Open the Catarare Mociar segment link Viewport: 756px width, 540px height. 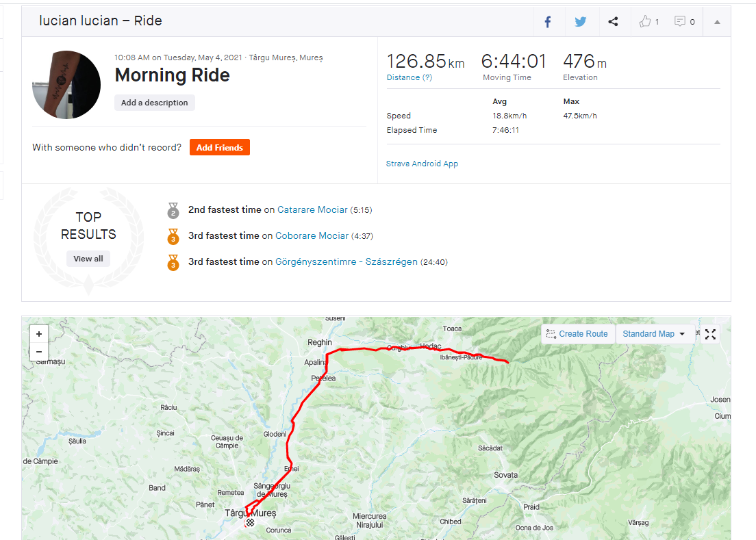coord(312,210)
